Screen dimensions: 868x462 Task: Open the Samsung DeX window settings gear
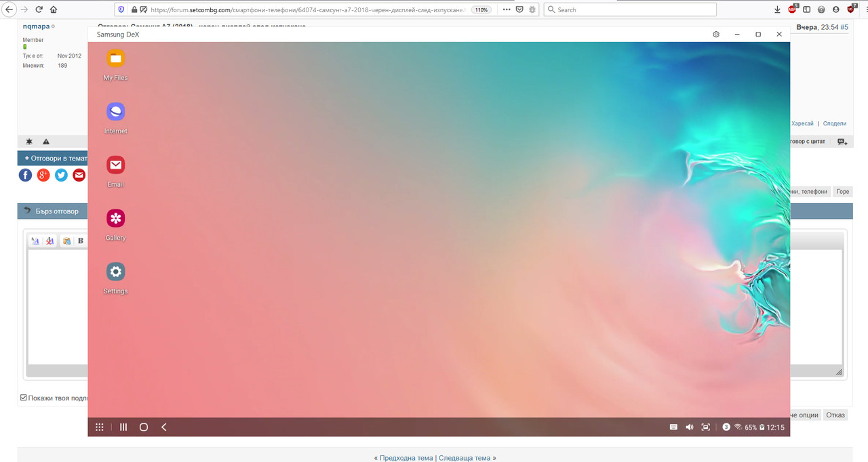point(716,34)
